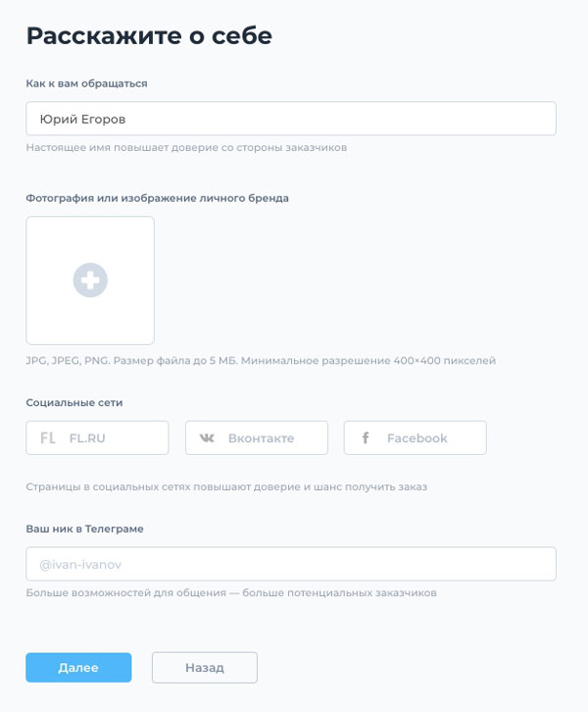Select the Facebook placeholder text field
This screenshot has height=712, width=588.
coord(416,437)
